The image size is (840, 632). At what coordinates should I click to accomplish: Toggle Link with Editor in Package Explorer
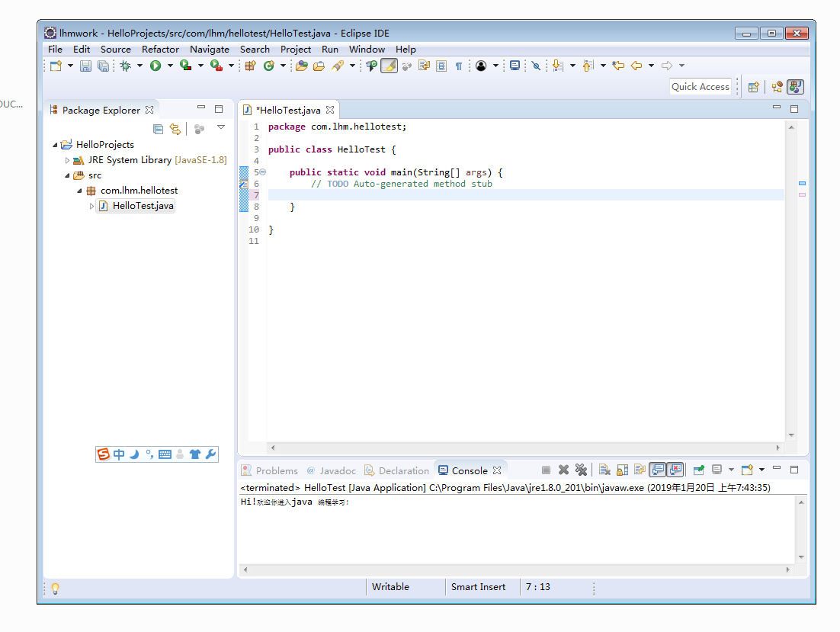175,129
